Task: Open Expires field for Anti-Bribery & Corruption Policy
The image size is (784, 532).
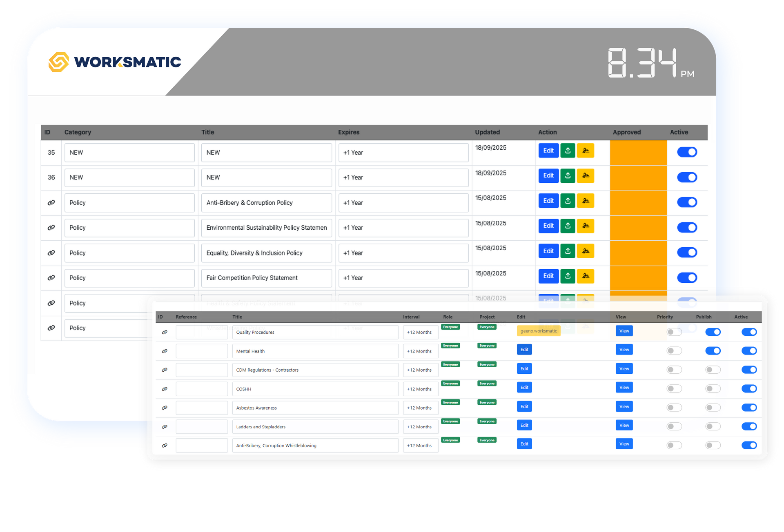Action: click(x=403, y=203)
